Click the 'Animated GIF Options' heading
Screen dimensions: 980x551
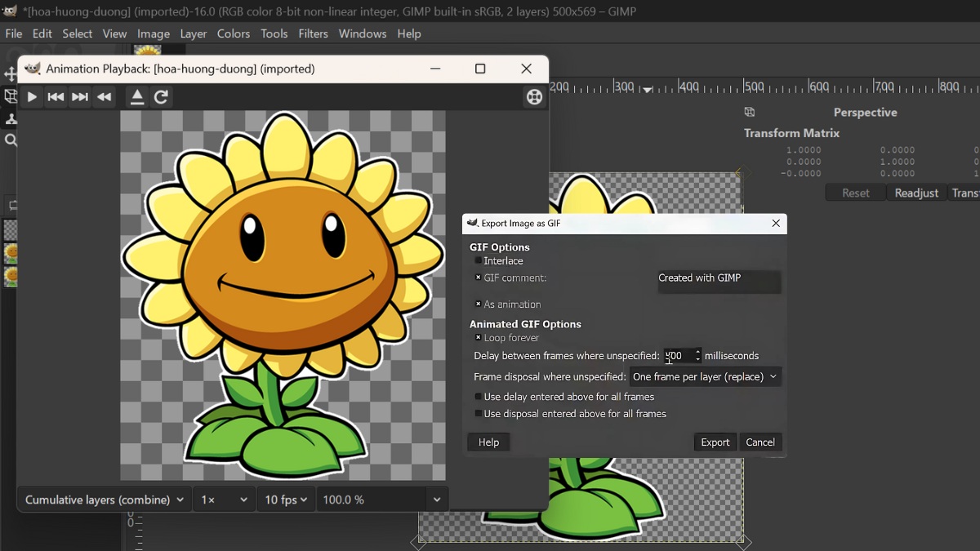pyautogui.click(x=526, y=324)
